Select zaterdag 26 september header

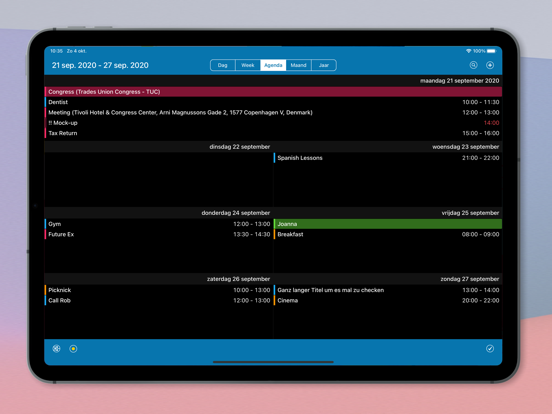[x=238, y=279]
